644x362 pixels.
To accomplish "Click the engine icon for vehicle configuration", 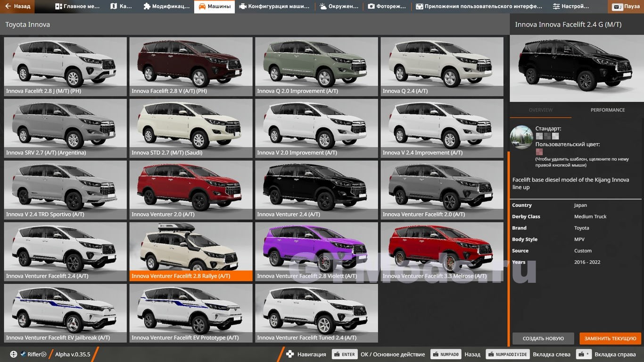I will 243,7.
